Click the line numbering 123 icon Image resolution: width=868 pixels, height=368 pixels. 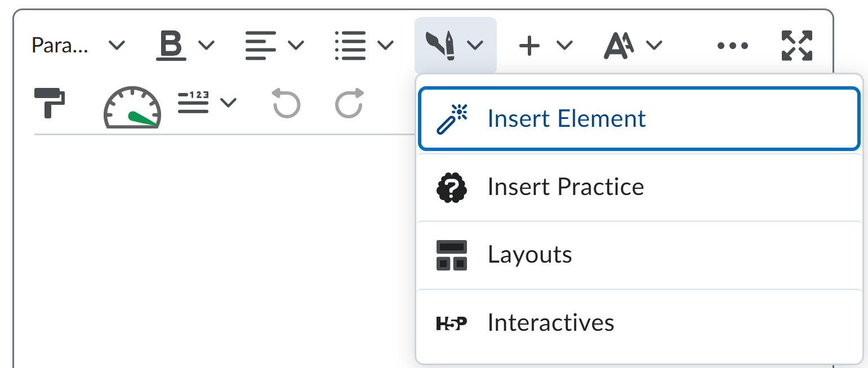click(x=193, y=103)
